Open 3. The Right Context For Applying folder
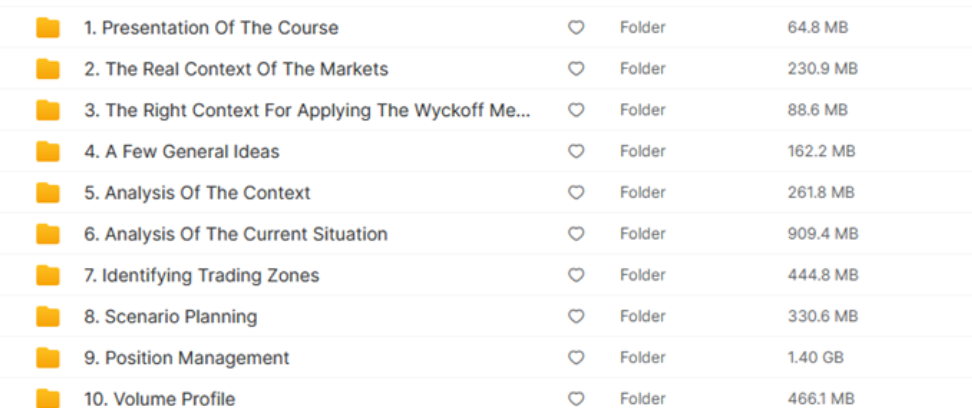The width and height of the screenshot is (972, 408). 307,110
